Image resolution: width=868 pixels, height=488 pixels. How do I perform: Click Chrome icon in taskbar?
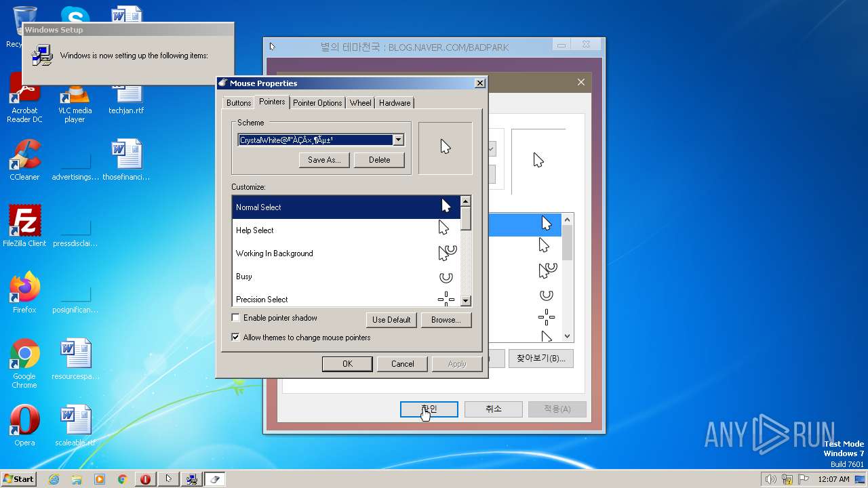point(122,479)
